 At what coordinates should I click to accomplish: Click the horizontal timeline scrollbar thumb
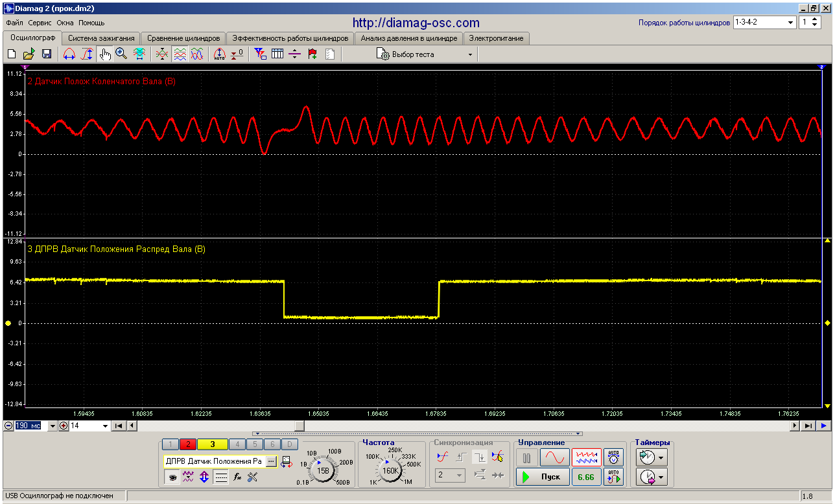300,426
